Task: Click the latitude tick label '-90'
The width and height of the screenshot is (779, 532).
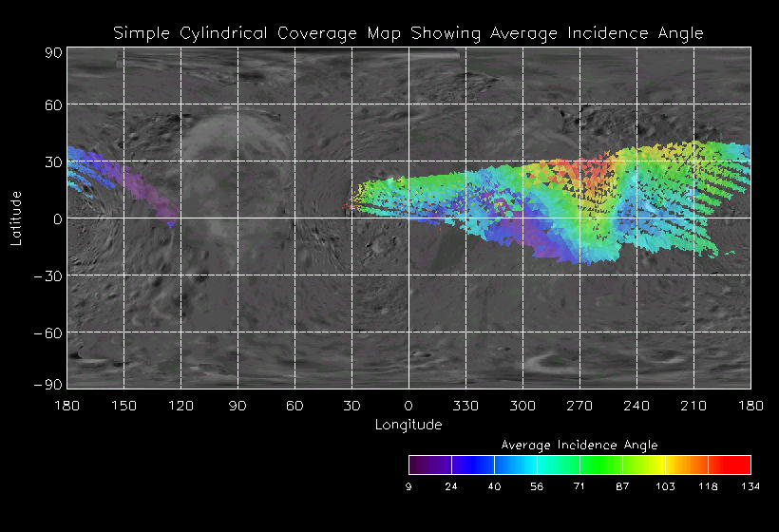Action: point(48,385)
